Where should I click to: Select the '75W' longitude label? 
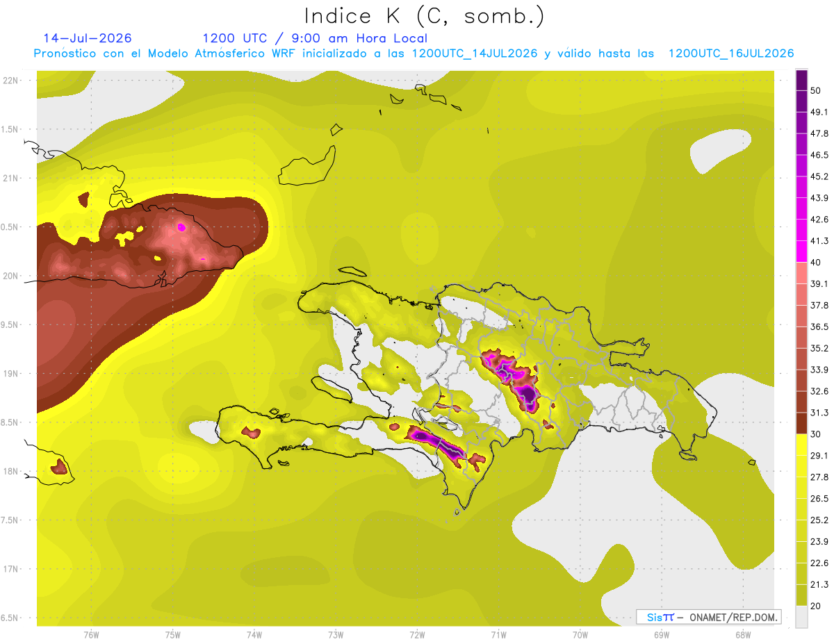(x=173, y=634)
